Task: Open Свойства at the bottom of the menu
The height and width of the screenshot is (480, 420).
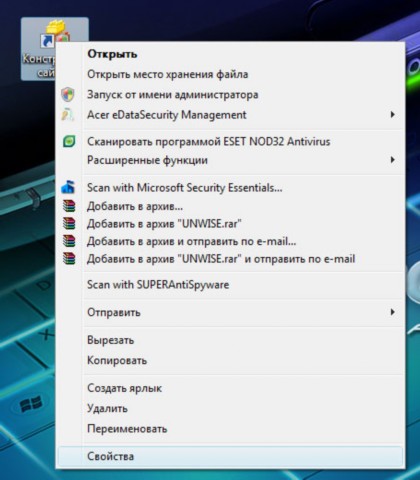Action: point(230,456)
